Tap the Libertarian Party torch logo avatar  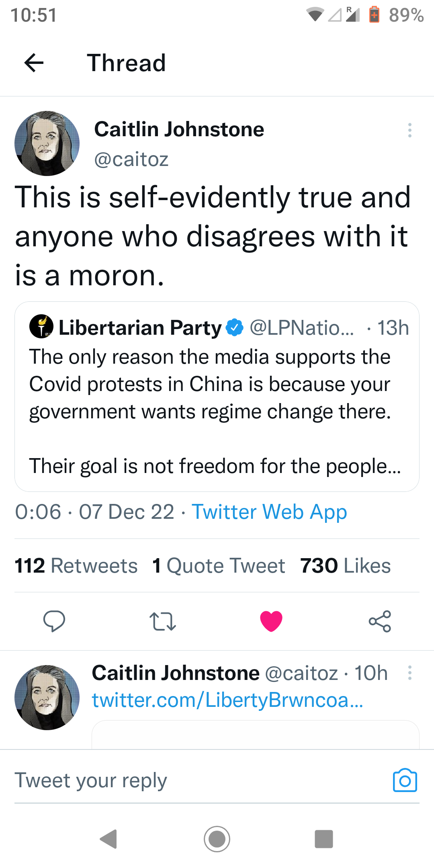click(41, 326)
